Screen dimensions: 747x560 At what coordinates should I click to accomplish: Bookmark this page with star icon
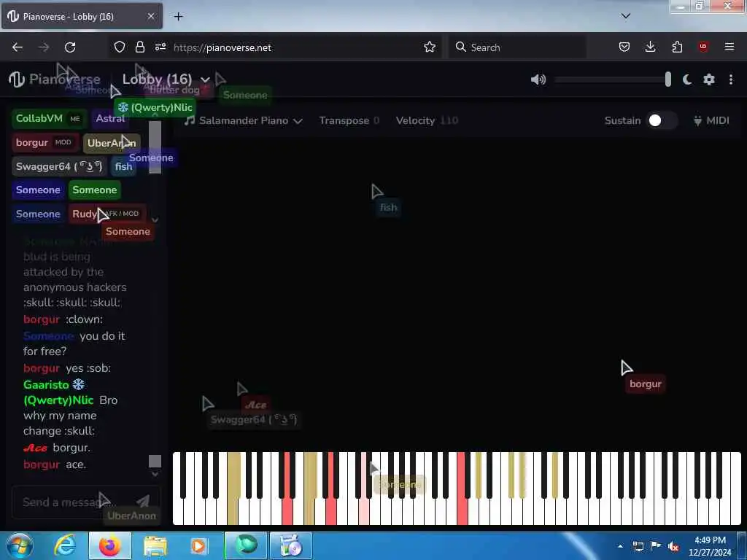point(429,47)
